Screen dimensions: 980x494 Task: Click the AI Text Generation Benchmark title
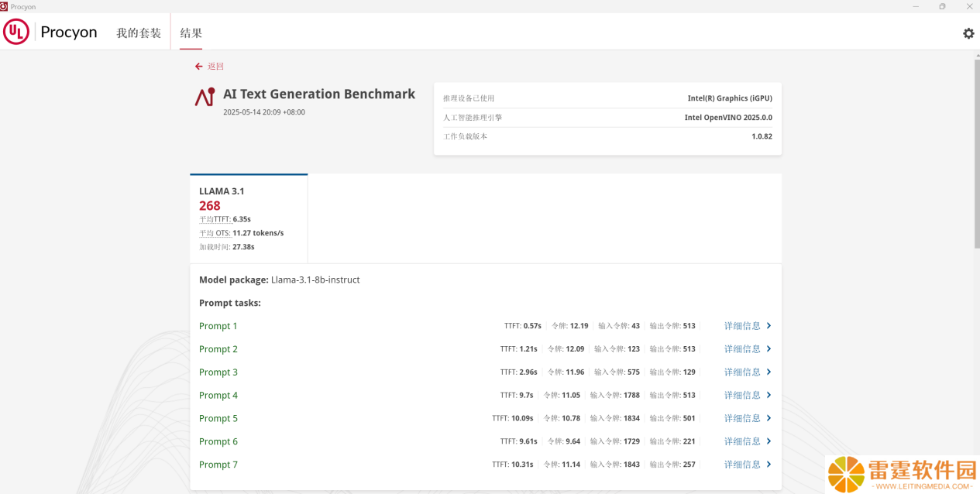319,94
